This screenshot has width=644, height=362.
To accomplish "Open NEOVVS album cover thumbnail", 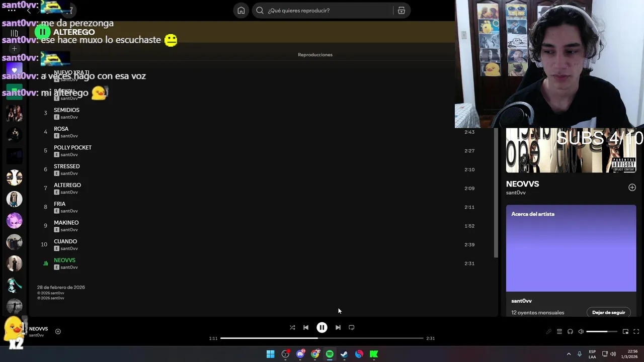I will 571,150.
